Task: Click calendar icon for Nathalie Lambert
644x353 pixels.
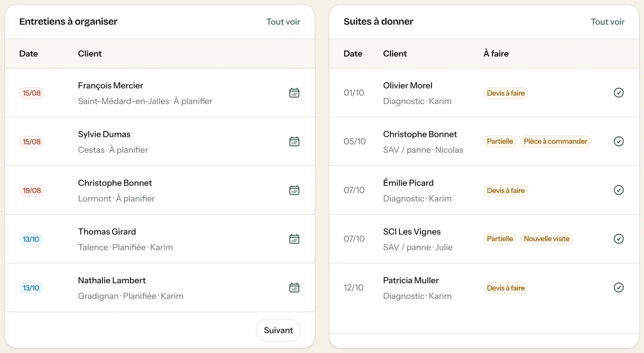Action: [294, 288]
